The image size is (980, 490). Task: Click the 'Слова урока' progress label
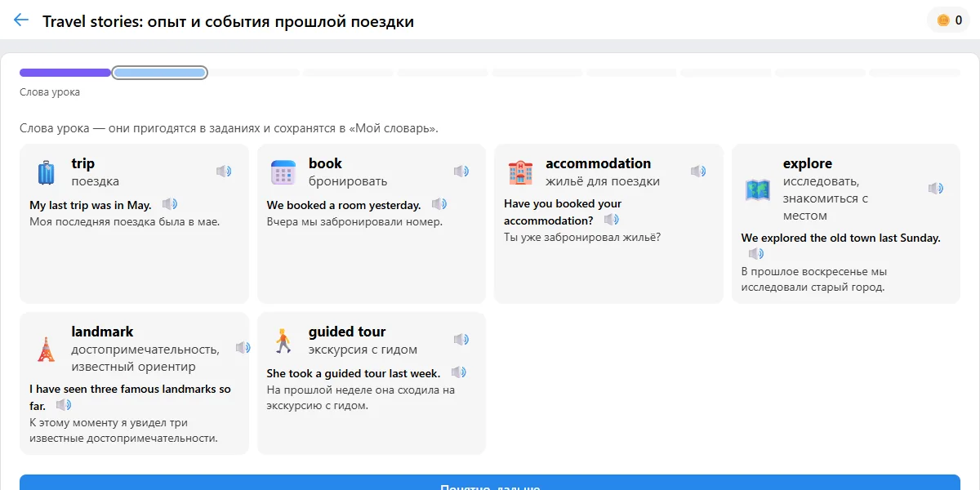pos(50,92)
